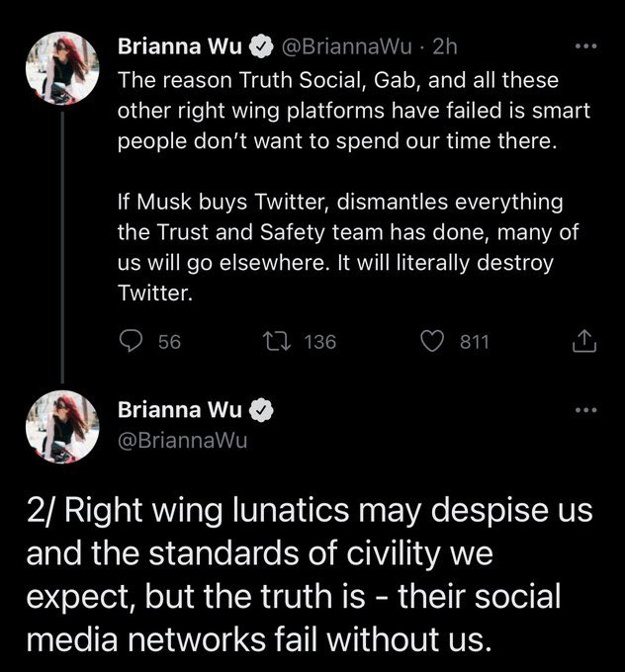Click the @BriannaWu handle under the second name
Viewport: 625px width, 672px height.
(182, 440)
